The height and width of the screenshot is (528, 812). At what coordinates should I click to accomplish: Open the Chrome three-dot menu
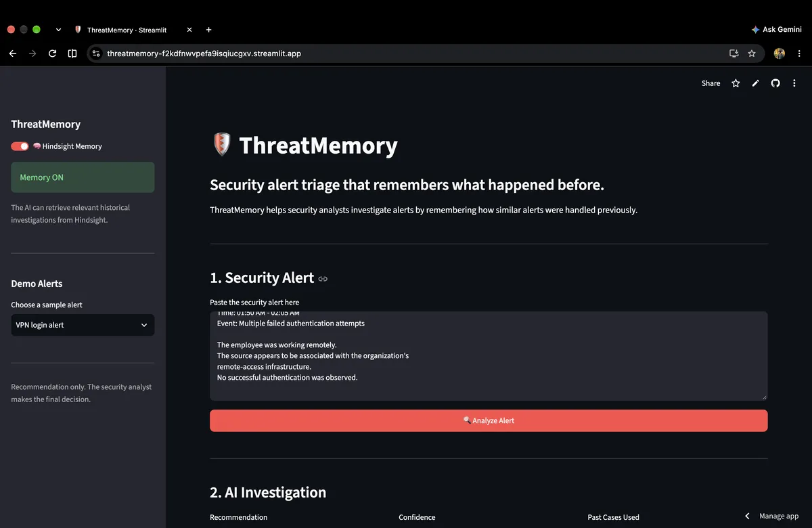[x=799, y=53]
